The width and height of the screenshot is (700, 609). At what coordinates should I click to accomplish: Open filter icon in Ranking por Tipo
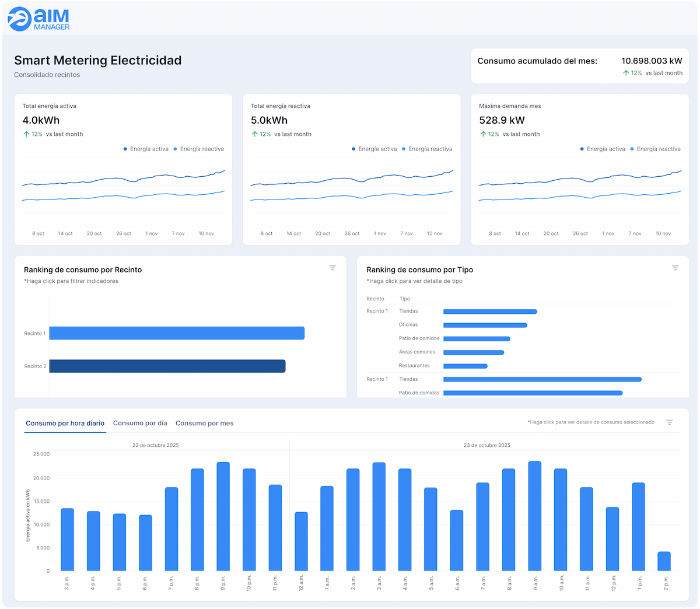pos(675,268)
